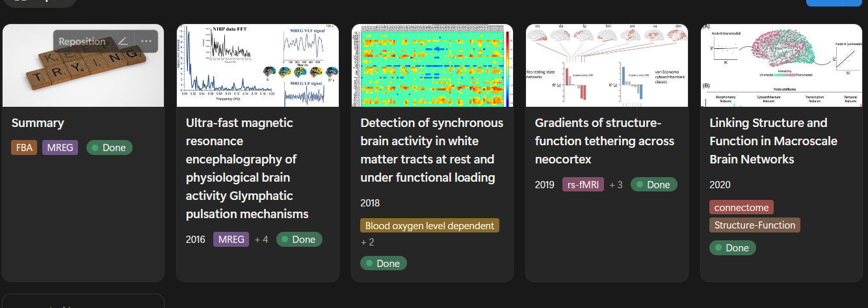The image size is (868, 308).
Task: Click Reposition on the Summary cover image
Action: coord(82,41)
